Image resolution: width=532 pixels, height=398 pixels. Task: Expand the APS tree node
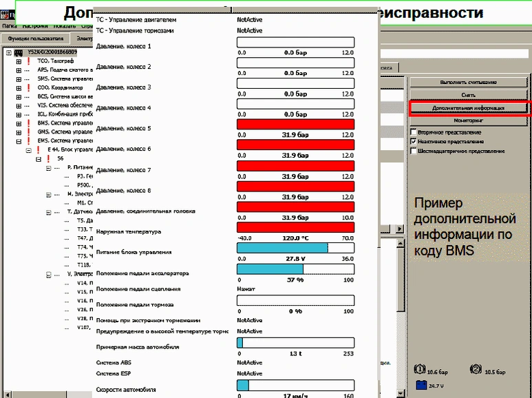19,70
